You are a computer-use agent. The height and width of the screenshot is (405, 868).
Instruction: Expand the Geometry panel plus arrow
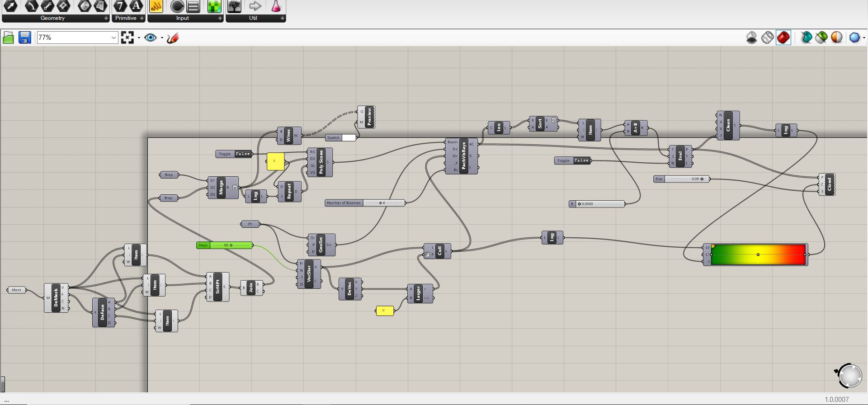point(106,18)
